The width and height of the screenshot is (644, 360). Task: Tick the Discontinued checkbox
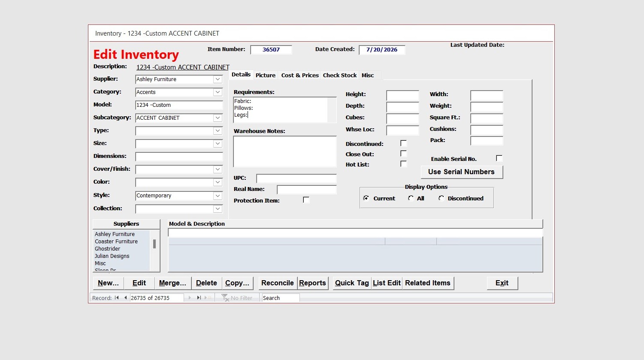tap(403, 143)
